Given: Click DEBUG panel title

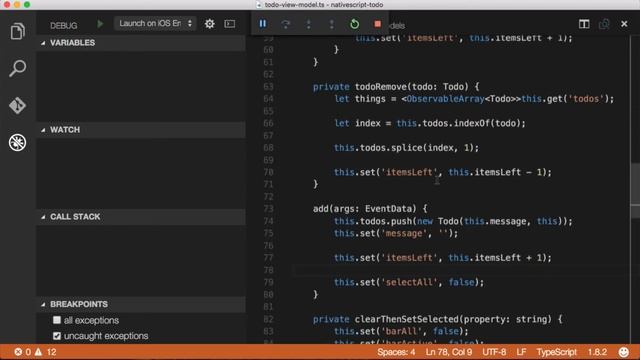Looking at the screenshot, I should (x=64, y=25).
